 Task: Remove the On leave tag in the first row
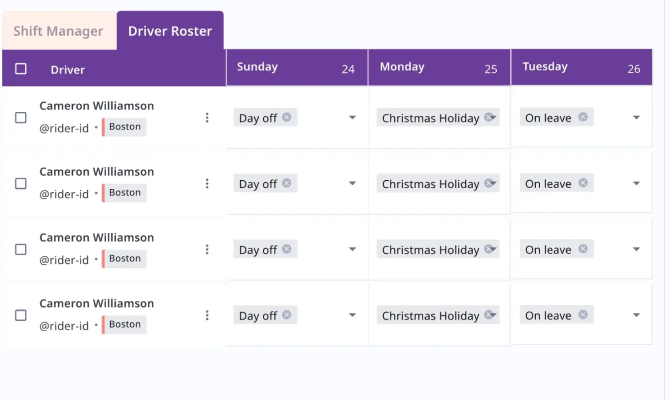coord(582,117)
